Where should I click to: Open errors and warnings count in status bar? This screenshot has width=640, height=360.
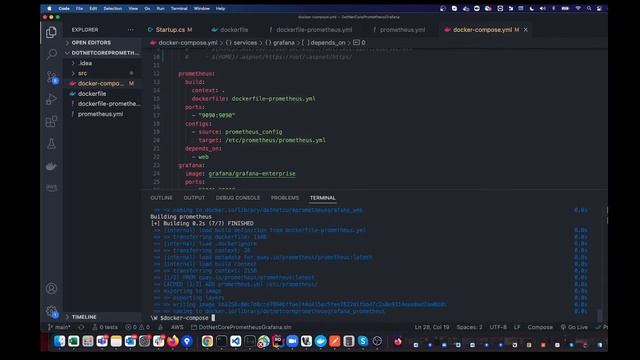pyautogui.click(x=138, y=327)
